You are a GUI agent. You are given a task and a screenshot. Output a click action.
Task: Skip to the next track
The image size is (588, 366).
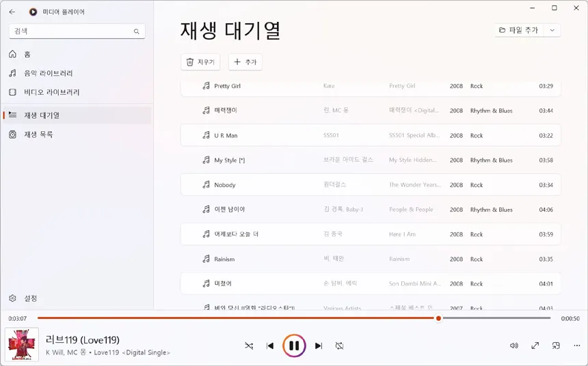[319, 346]
